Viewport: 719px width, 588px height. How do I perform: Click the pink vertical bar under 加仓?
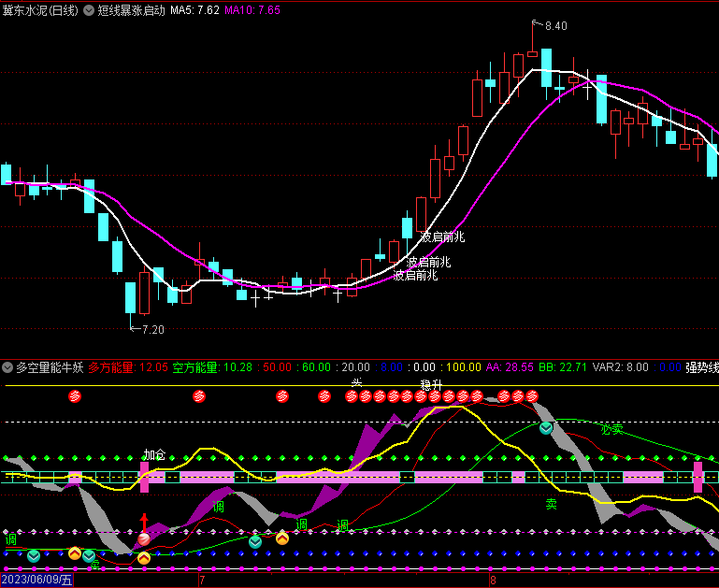(144, 477)
